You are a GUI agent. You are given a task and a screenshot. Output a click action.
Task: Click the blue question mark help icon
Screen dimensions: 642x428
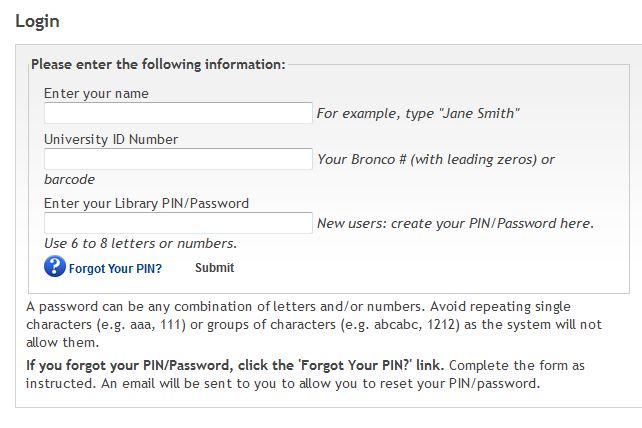click(55, 267)
